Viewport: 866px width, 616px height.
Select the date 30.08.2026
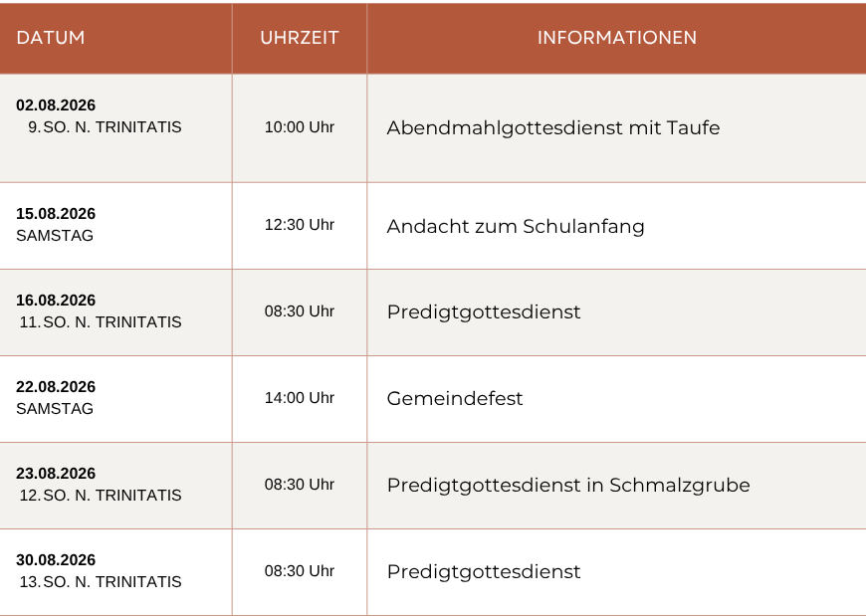[56, 560]
